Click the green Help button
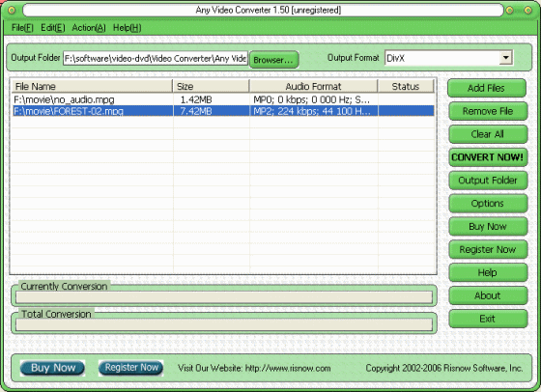Viewport: 541px width, 392px height. coord(488,272)
